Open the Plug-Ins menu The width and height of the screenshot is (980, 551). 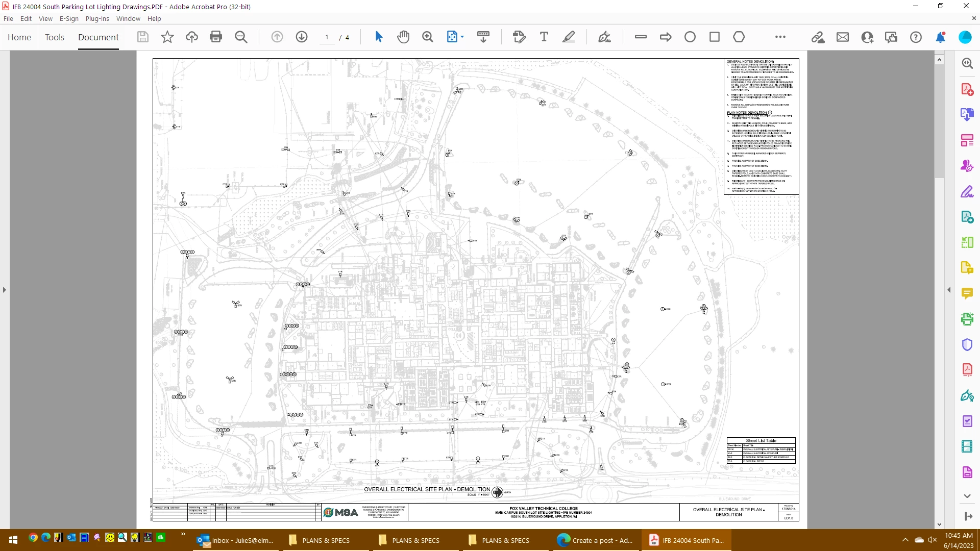[x=97, y=18]
